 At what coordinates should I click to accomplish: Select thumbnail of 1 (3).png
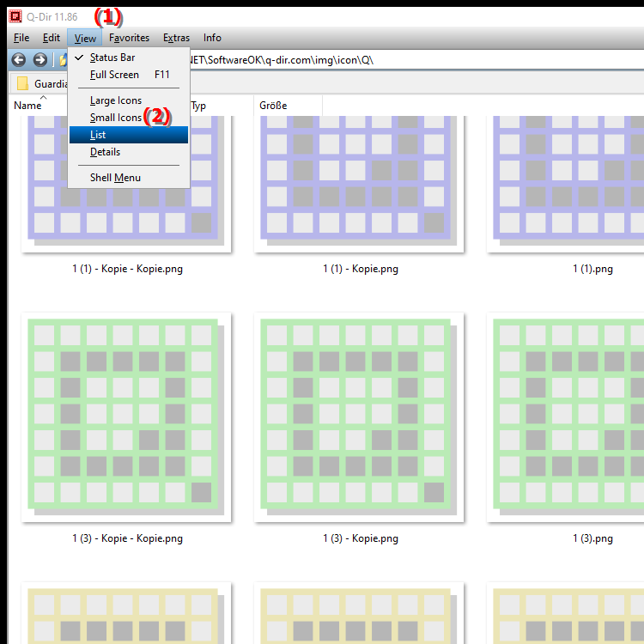(565, 417)
